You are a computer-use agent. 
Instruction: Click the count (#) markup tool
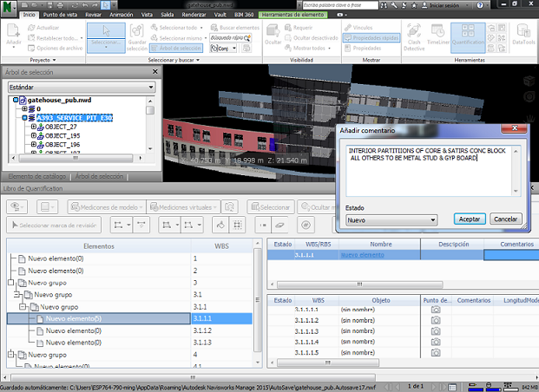tap(306, 225)
